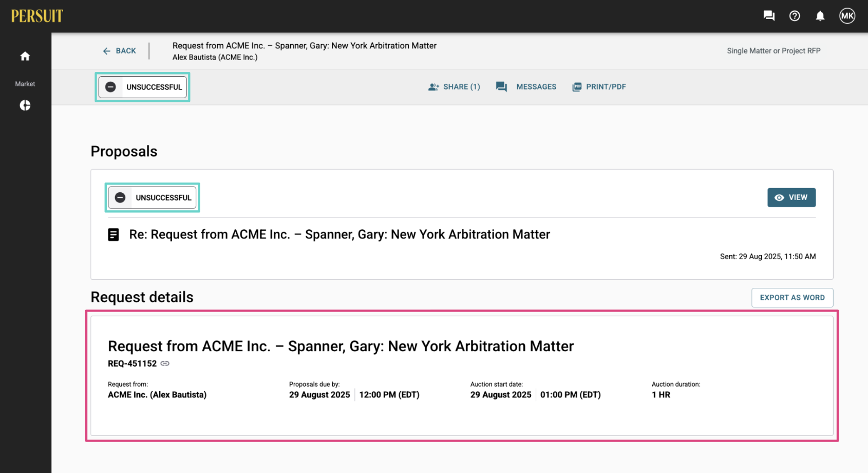868x473 pixels.
Task: Open the MK user avatar menu
Action: (x=847, y=16)
